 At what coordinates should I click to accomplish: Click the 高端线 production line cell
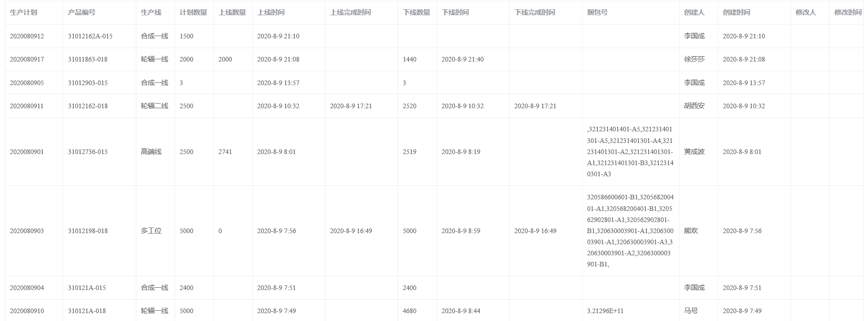click(151, 152)
